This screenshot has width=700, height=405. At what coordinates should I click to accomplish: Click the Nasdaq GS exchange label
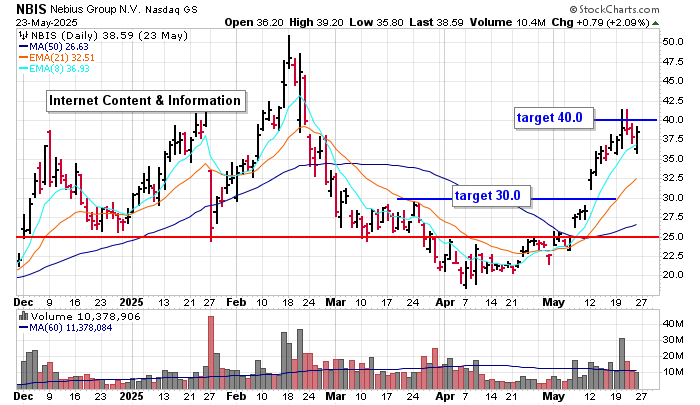[171, 9]
